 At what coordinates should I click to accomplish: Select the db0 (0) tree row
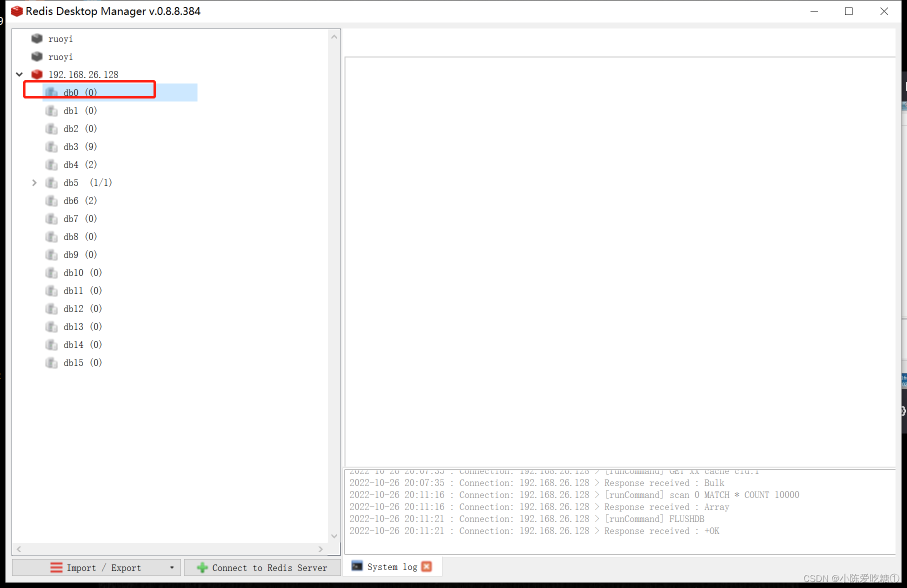point(120,92)
